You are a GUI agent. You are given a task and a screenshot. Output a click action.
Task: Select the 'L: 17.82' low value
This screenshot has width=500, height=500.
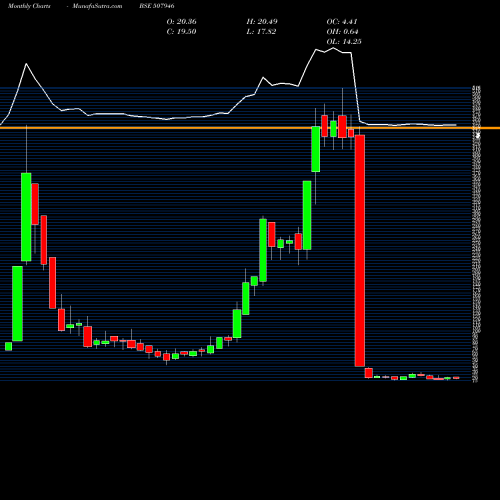[x=261, y=31]
